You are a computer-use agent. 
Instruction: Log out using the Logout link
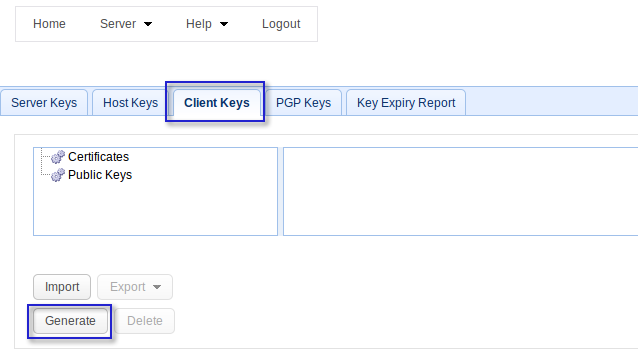pos(281,24)
